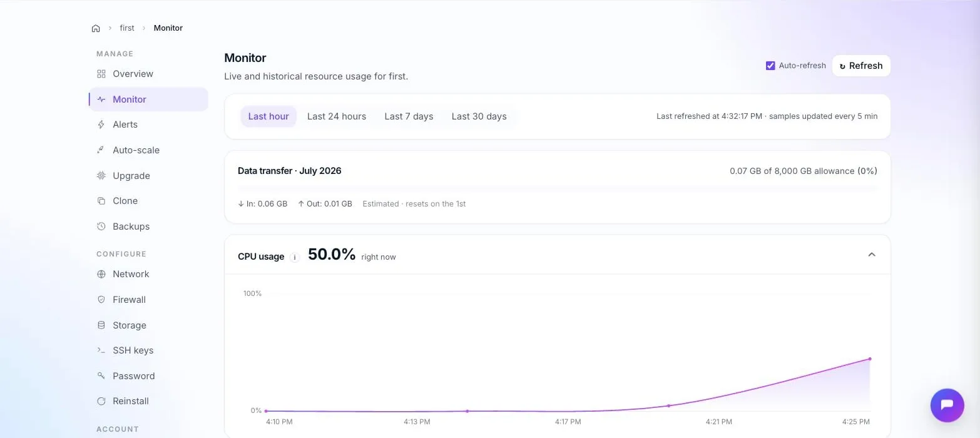
Task: Open Auto-scale settings
Action: (148, 150)
